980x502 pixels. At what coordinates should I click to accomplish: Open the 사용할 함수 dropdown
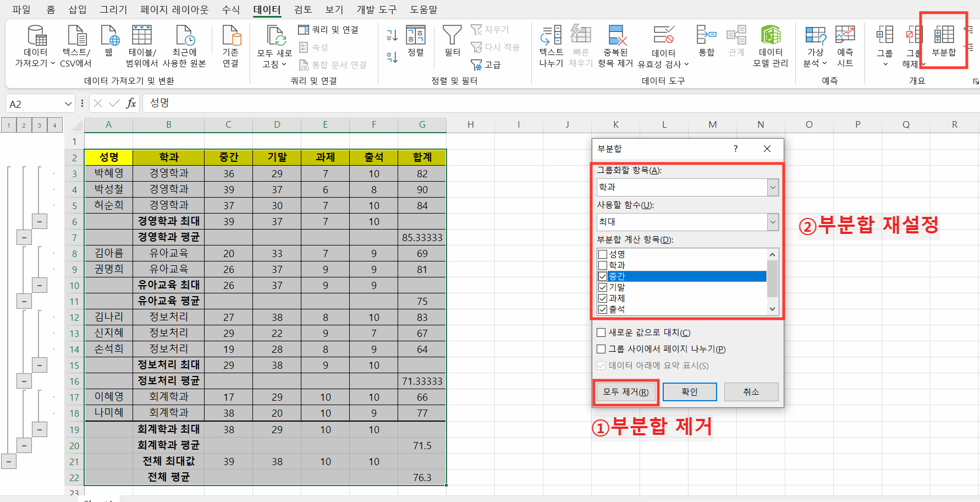pyautogui.click(x=773, y=222)
